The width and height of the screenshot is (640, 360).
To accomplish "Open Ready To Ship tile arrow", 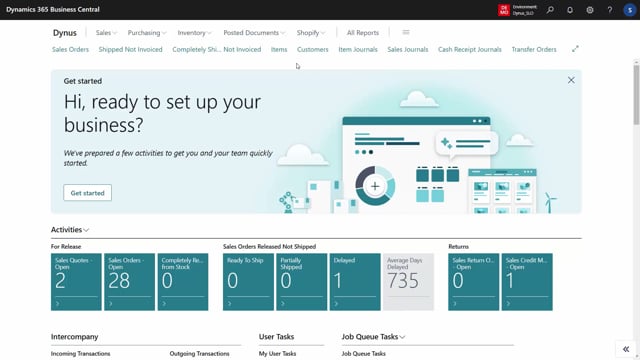I will click(x=230, y=304).
